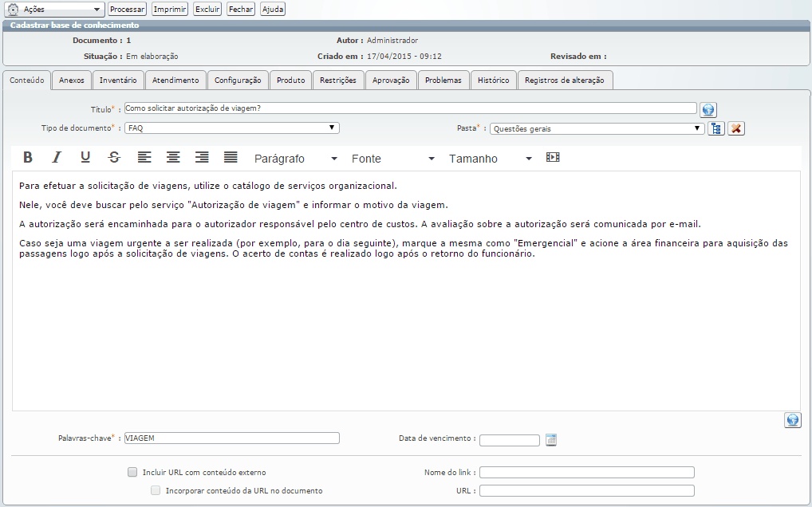Click the globe icon next to Título

708,110
